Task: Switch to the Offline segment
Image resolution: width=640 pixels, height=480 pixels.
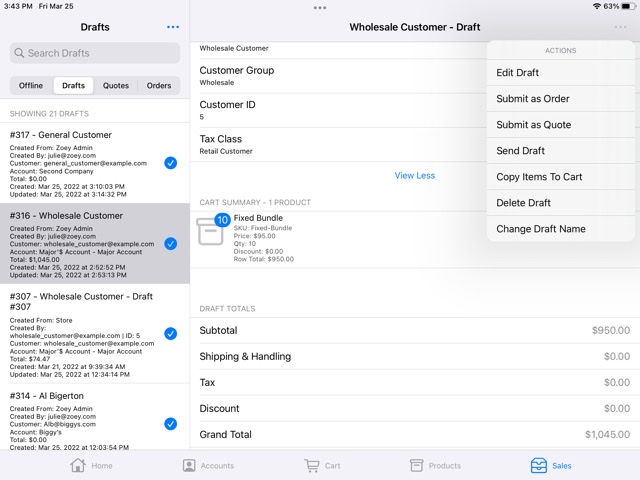Action: 31,85
